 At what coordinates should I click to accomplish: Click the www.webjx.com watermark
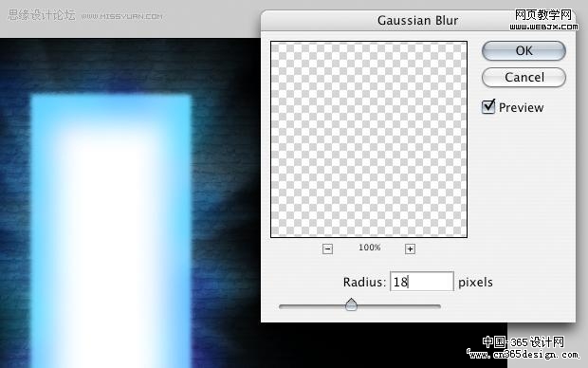tap(543, 27)
